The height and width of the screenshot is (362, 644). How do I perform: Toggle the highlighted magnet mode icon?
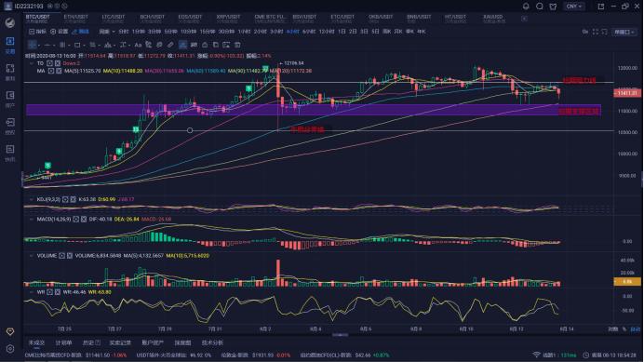point(182,45)
